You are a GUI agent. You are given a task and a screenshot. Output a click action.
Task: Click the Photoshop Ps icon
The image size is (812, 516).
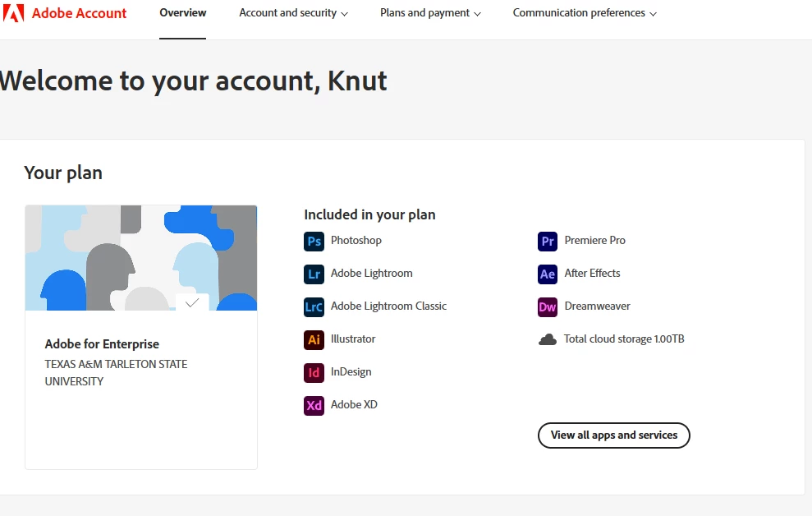click(314, 242)
